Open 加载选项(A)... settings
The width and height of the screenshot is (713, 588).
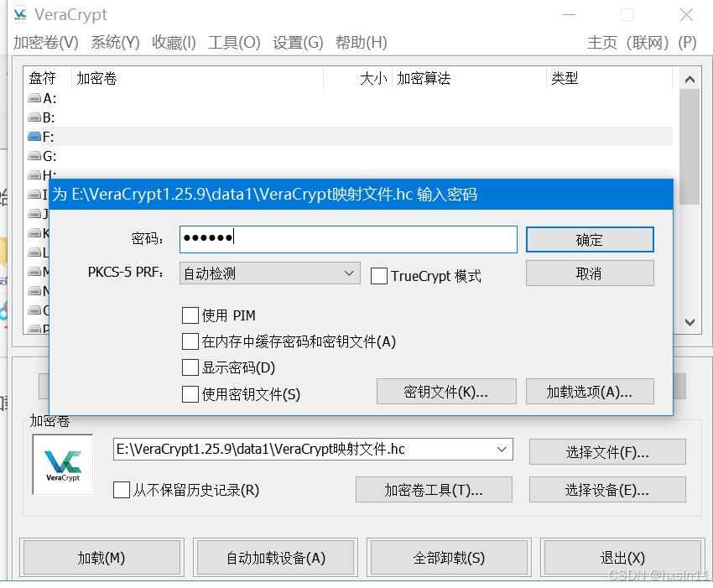(x=590, y=392)
